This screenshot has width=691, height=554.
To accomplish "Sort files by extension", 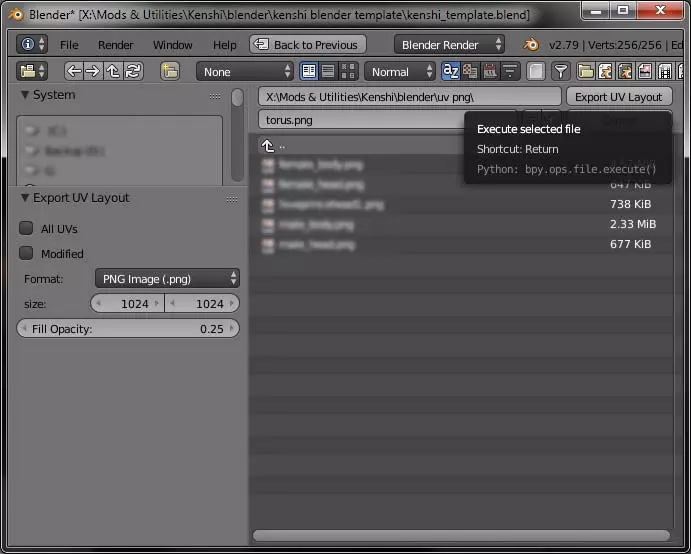I will [x=470, y=71].
